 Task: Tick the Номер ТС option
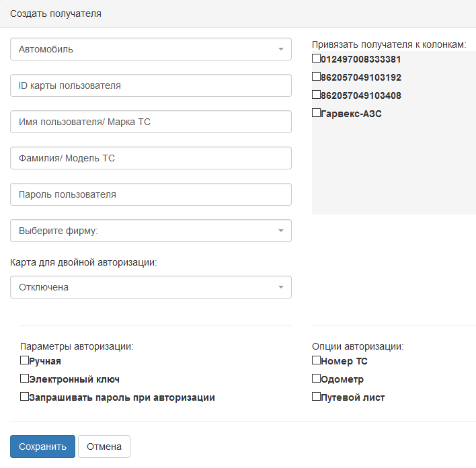click(317, 360)
